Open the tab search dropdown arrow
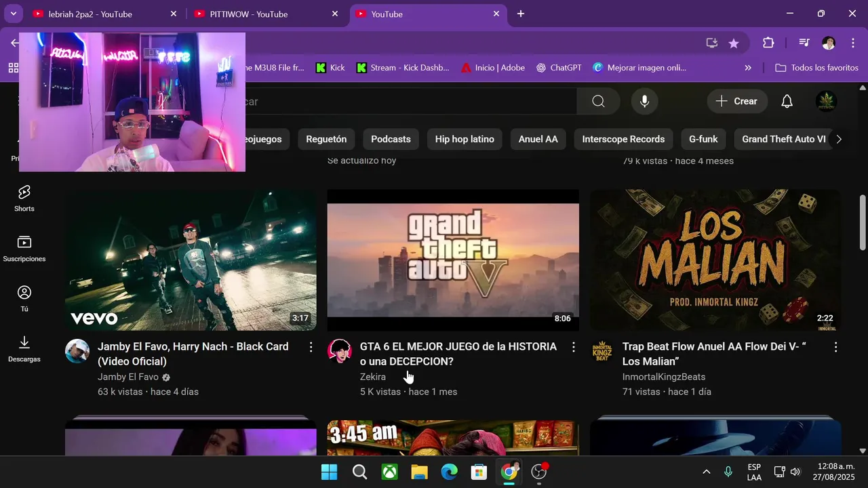Image resolution: width=868 pixels, height=488 pixels. coord(13,14)
